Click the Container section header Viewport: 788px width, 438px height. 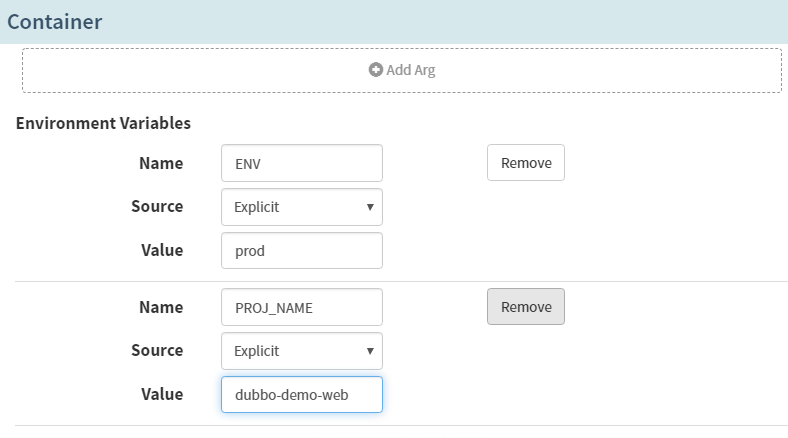click(55, 21)
